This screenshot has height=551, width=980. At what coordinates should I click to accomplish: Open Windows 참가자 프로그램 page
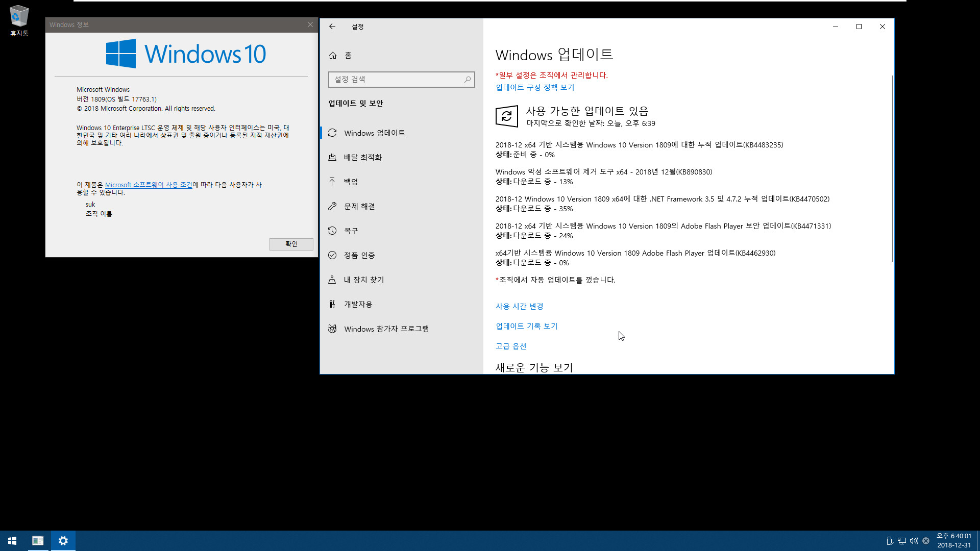(402, 329)
